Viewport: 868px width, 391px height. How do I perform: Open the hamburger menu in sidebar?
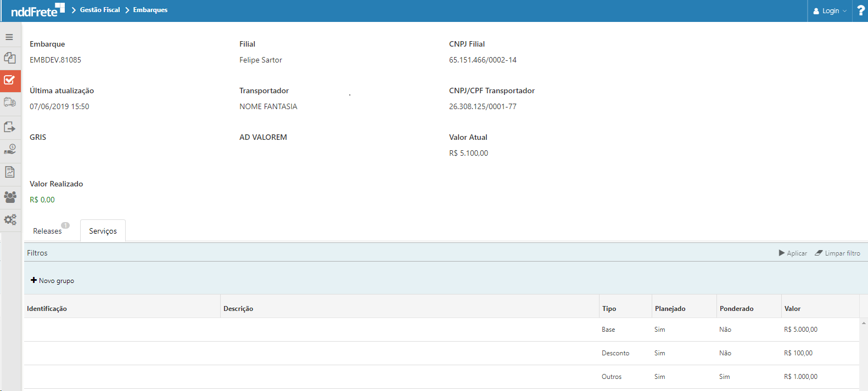pos(9,37)
